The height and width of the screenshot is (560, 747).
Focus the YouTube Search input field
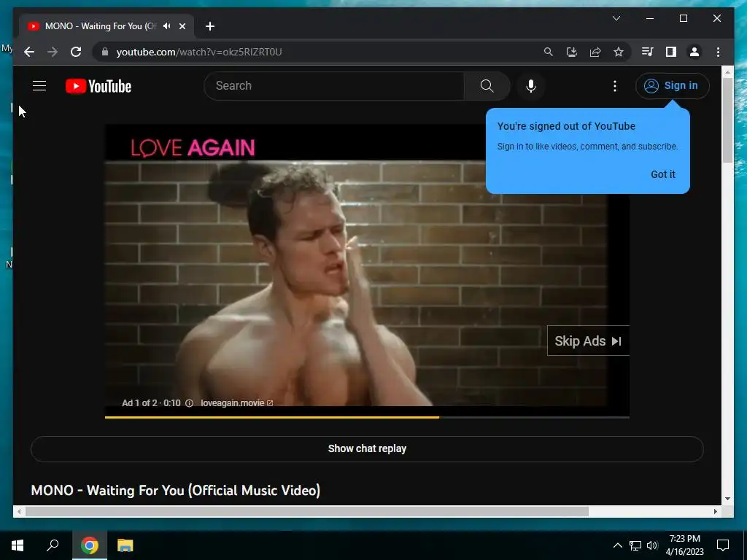click(x=334, y=86)
